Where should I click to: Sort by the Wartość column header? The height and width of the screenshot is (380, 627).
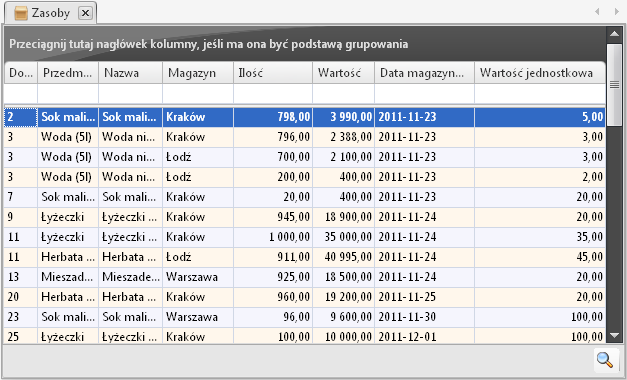[x=343, y=73]
